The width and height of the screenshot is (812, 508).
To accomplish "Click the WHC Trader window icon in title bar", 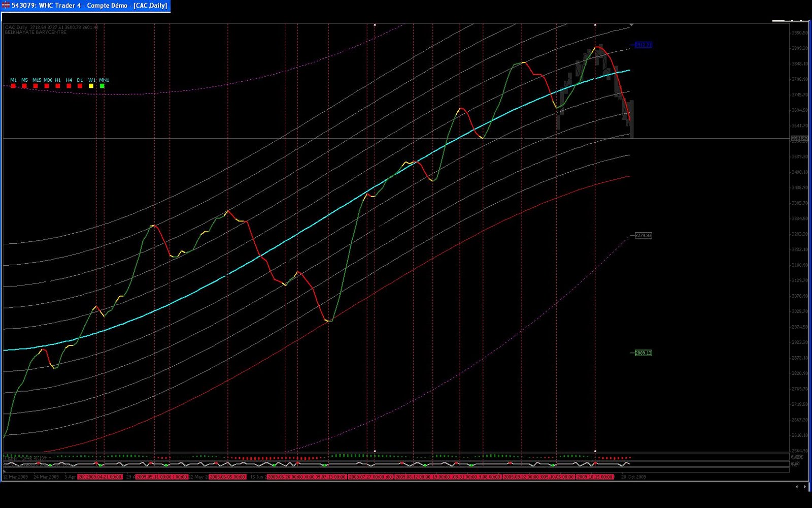I will 6,5.
